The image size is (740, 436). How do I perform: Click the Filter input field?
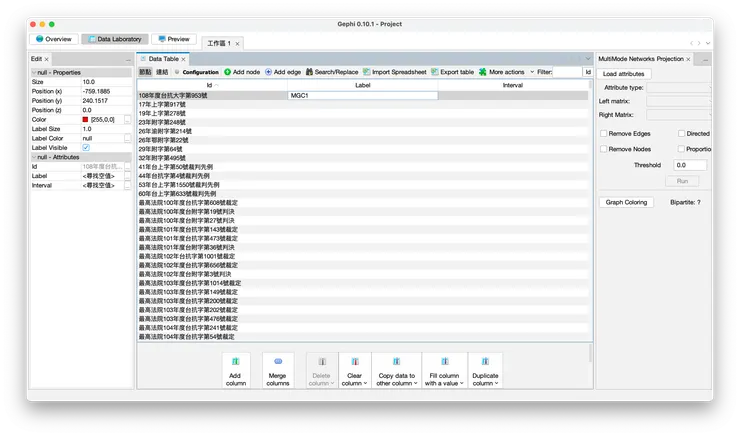pyautogui.click(x=567, y=72)
